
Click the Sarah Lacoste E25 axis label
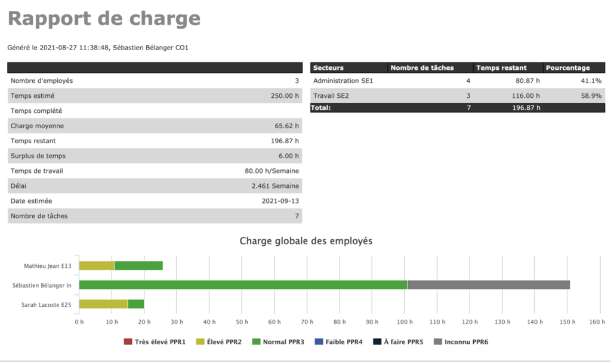(x=47, y=304)
